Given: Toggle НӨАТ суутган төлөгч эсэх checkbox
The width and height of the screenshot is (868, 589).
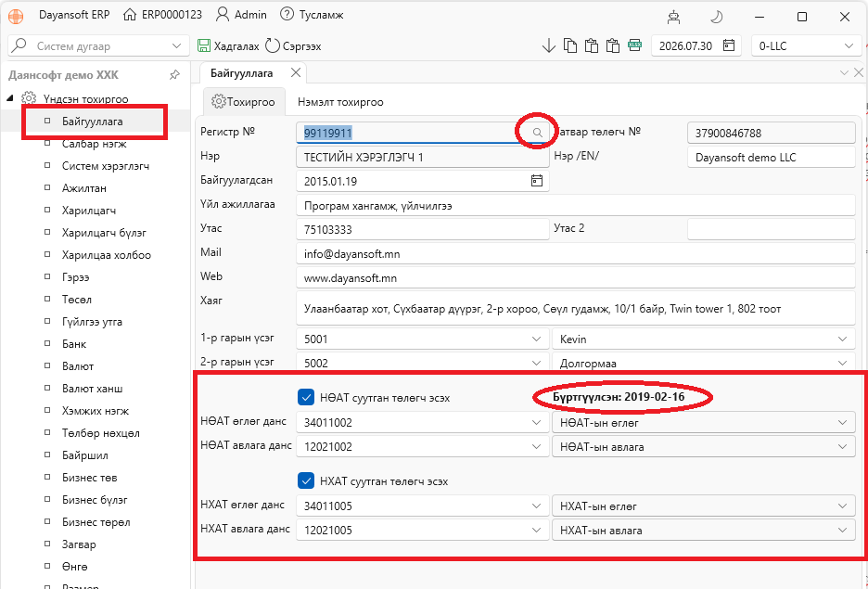Looking at the screenshot, I should coord(306,397).
